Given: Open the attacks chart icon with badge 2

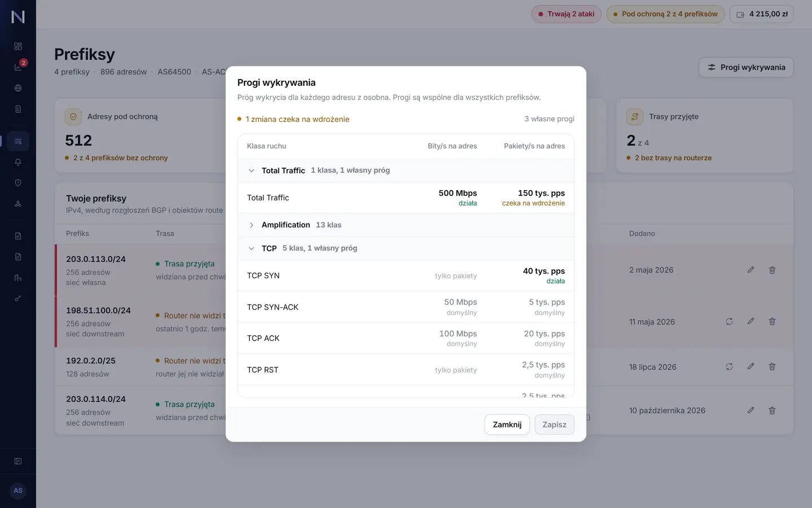Looking at the screenshot, I should [18, 67].
